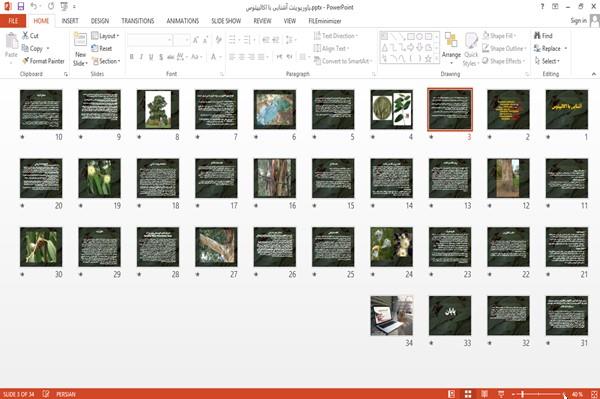Click the Quick Styles button

click(x=471, y=49)
